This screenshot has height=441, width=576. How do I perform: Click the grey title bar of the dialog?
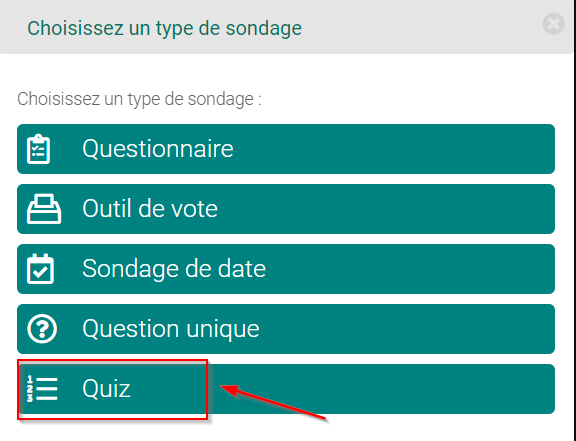click(286, 27)
